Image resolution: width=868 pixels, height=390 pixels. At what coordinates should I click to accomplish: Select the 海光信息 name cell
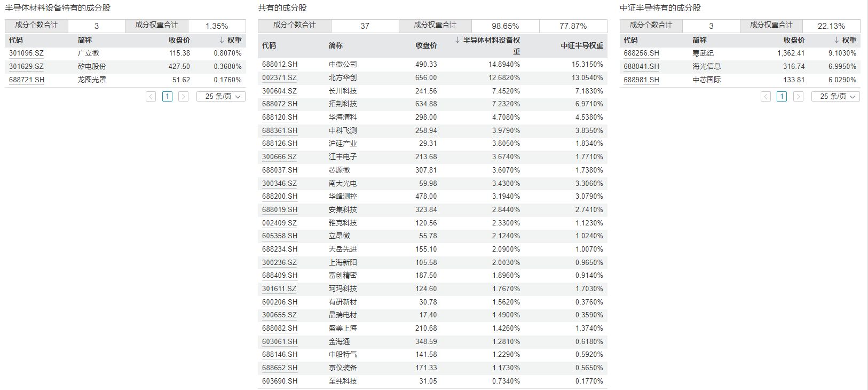706,67
